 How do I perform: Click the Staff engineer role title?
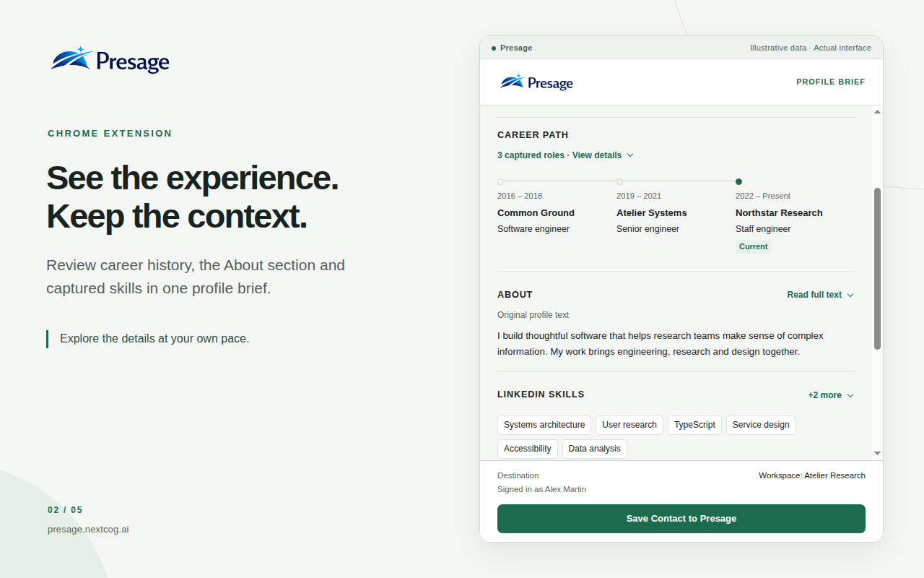(763, 229)
